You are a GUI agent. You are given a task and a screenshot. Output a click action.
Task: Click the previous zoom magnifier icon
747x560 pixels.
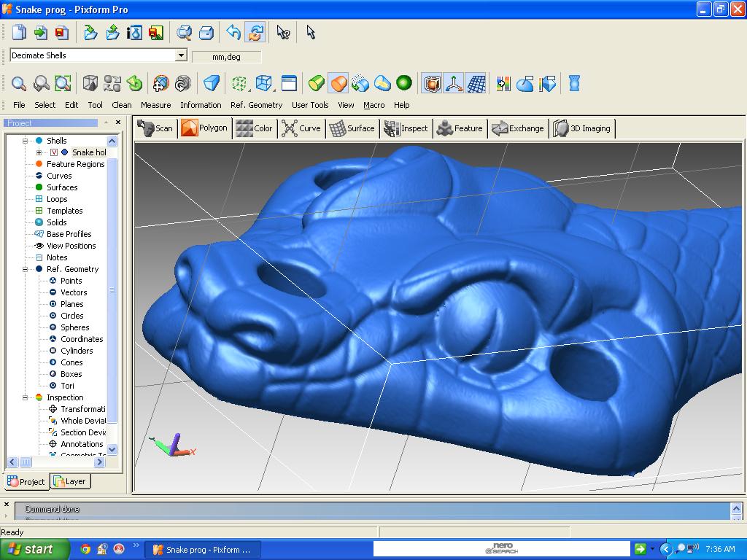(42, 83)
